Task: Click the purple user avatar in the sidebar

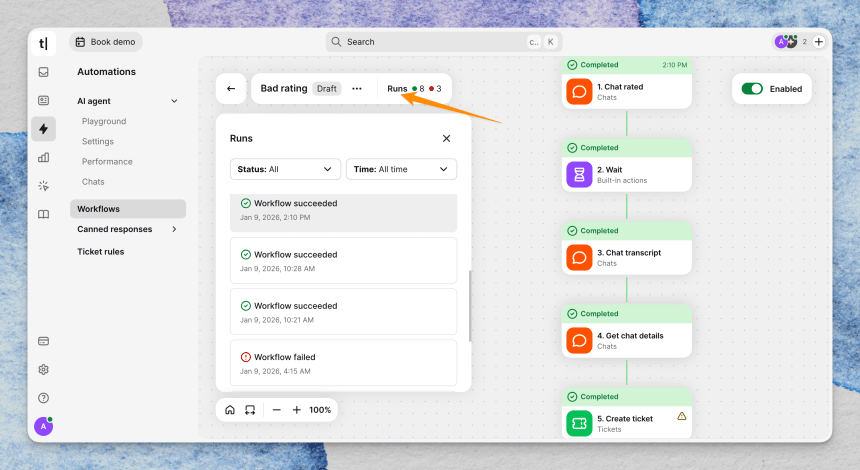Action: click(43, 426)
